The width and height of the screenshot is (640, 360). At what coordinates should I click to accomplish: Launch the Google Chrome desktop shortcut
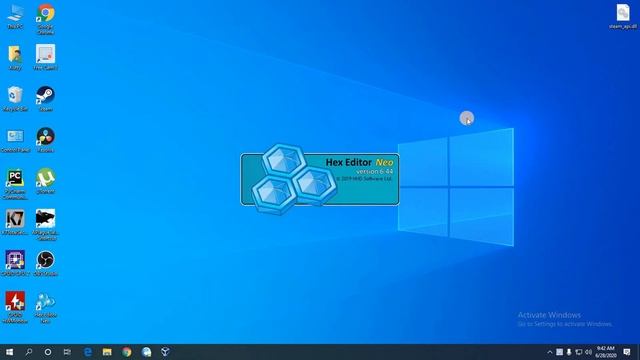point(45,18)
